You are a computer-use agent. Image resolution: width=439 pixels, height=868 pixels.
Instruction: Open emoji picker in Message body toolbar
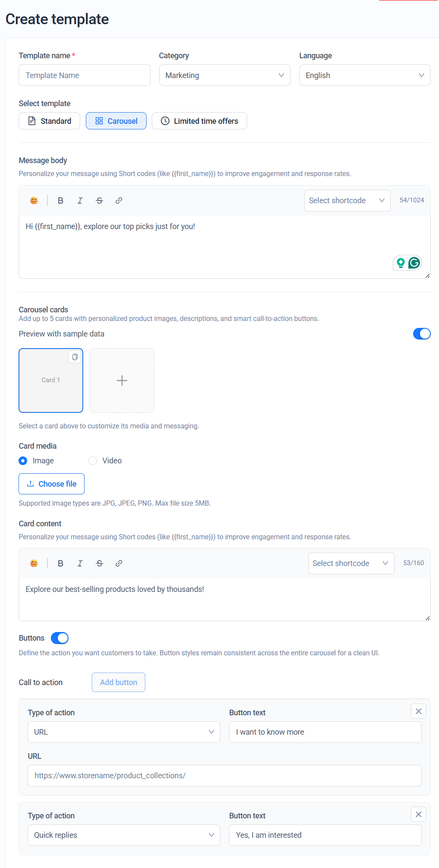(x=34, y=201)
